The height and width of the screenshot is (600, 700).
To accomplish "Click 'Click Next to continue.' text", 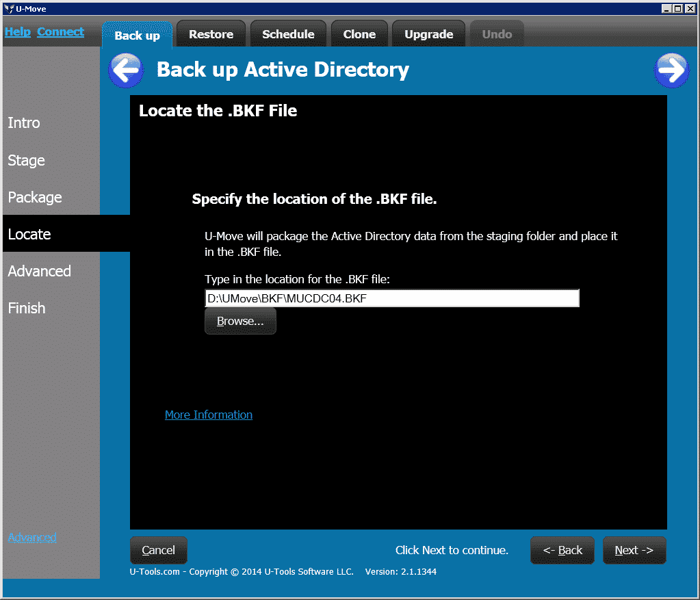I will pyautogui.click(x=452, y=550).
